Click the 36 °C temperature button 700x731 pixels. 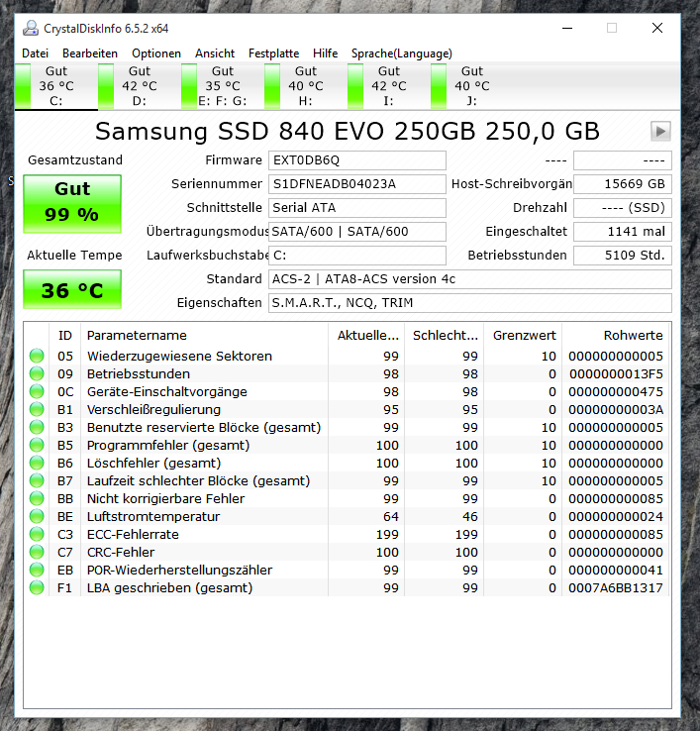(72, 289)
